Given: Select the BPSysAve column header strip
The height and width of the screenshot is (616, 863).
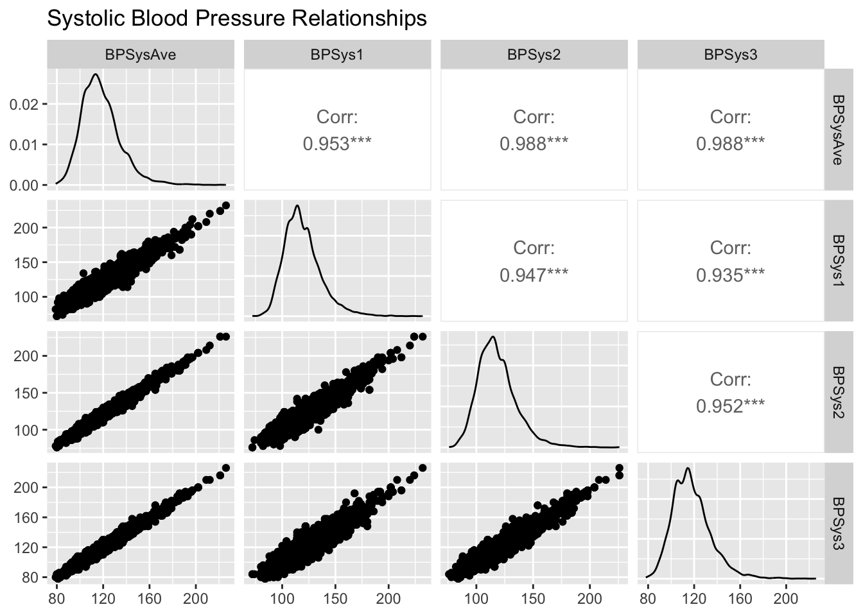Looking at the screenshot, I should (140, 55).
